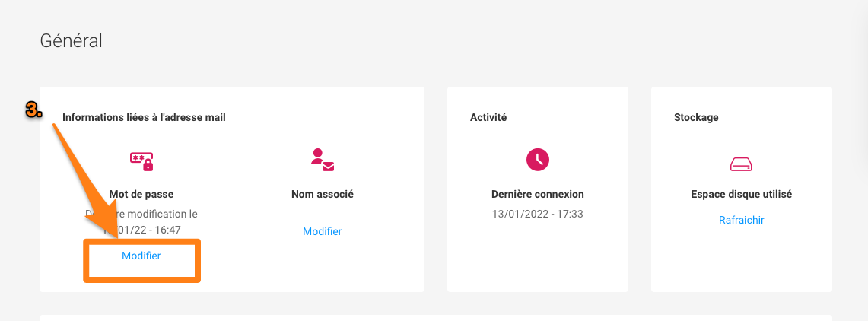The width and height of the screenshot is (868, 321).
Task: Click the Espace disque utilisé label
Action: point(741,194)
